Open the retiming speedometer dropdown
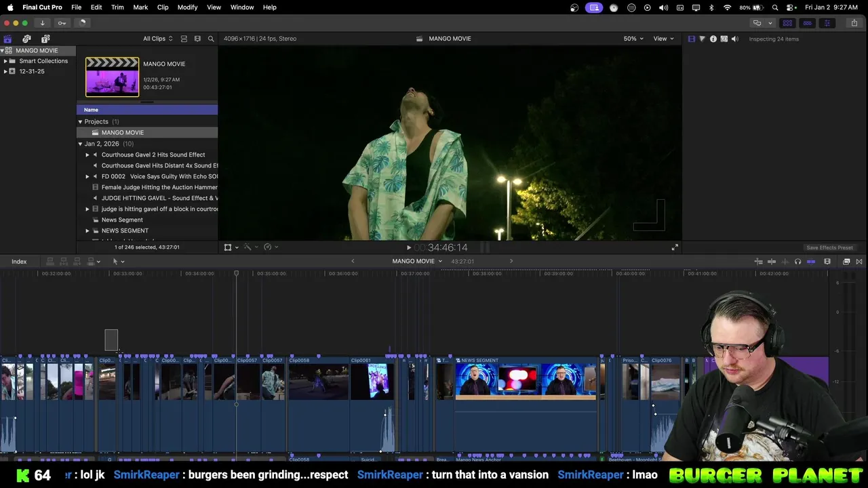868x488 pixels. 271,247
